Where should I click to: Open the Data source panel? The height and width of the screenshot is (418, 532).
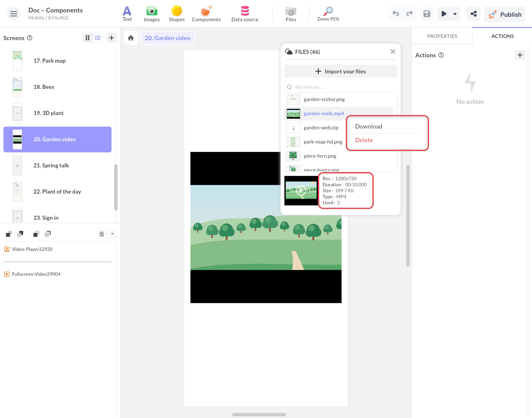(245, 14)
